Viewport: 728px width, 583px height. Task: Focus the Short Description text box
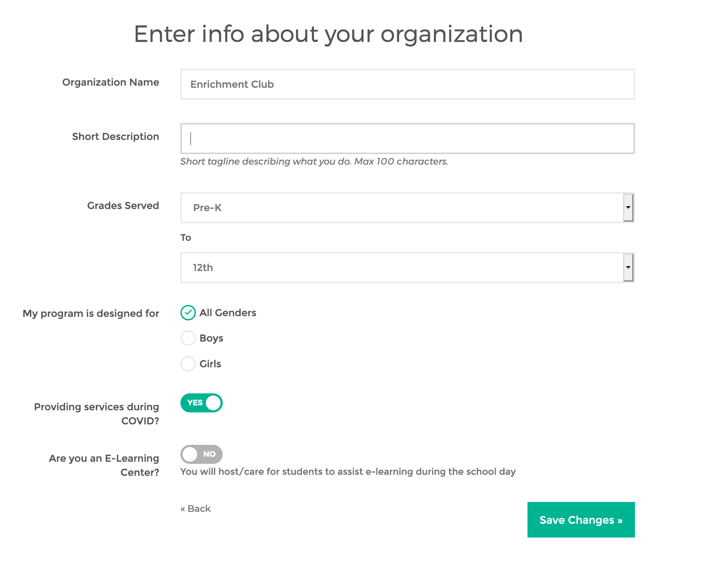pos(407,139)
